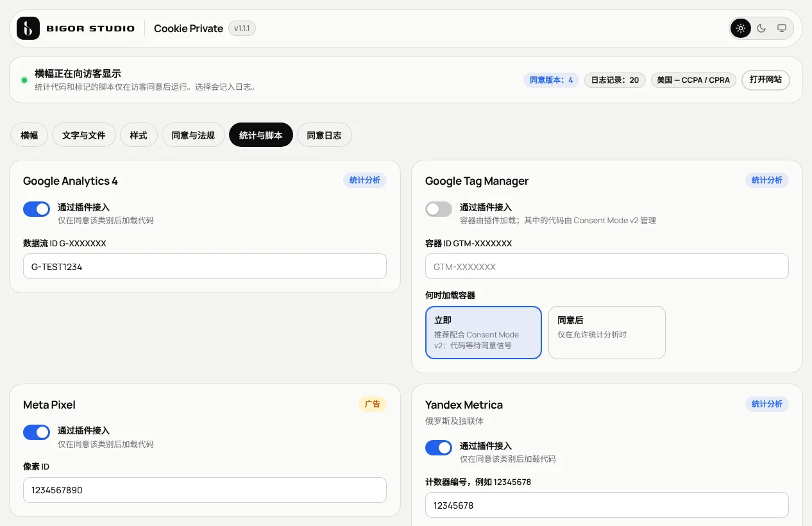Click the 日志记录: 20 badge
Viewport: 812px width, 526px height.
click(x=615, y=80)
